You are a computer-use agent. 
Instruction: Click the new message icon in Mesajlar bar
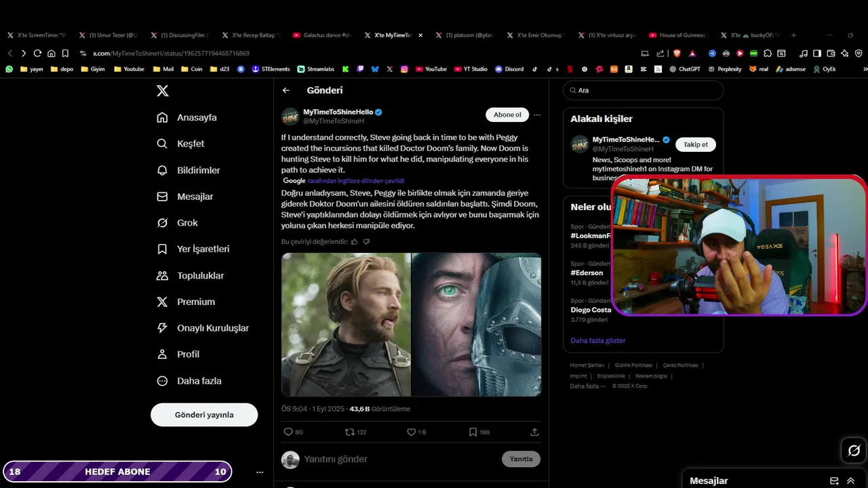835,481
